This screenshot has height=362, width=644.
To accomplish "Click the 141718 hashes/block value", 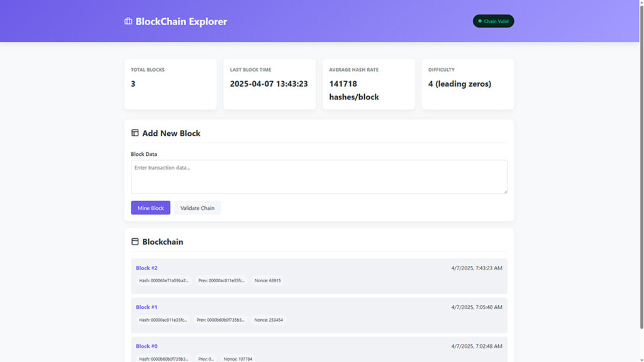I will tap(354, 90).
